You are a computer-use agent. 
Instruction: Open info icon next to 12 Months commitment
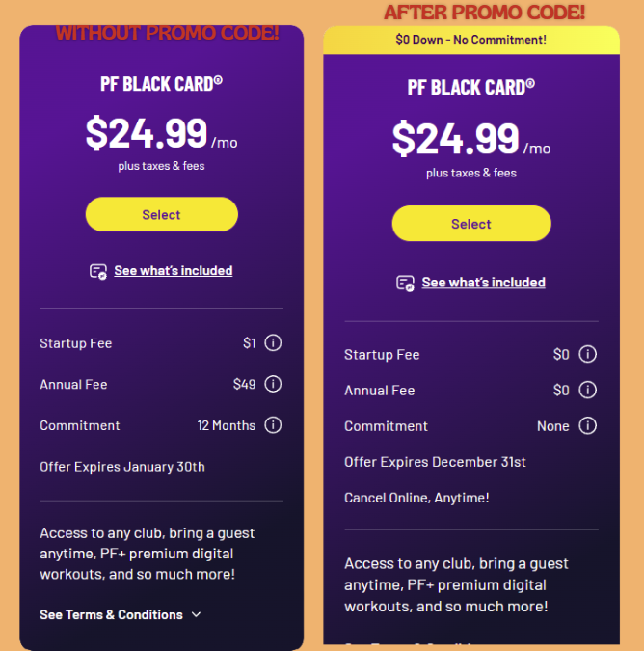(273, 425)
